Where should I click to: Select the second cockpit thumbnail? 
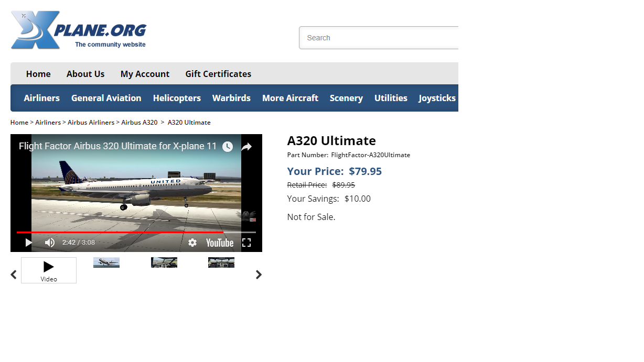tap(221, 262)
